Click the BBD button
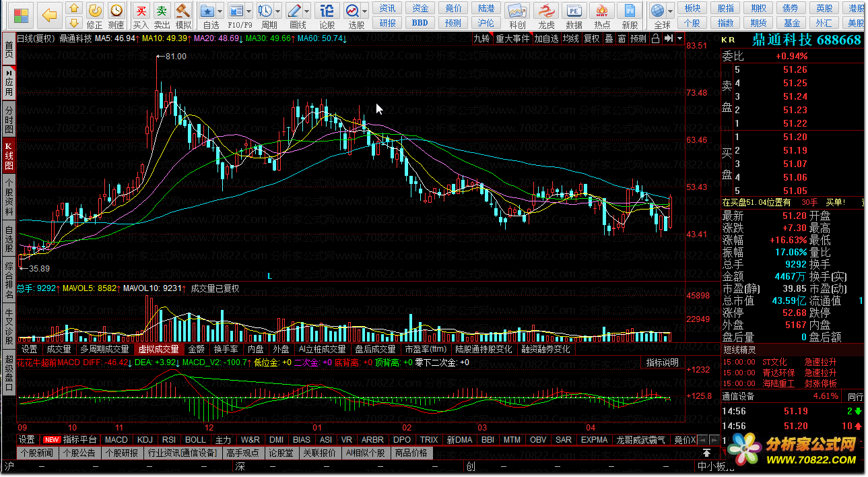This screenshot has height=477, width=868. click(x=420, y=22)
